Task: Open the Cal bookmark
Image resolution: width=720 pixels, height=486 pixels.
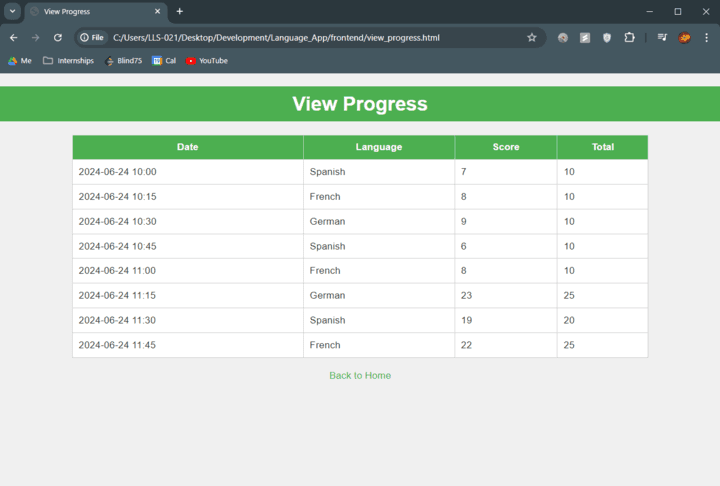Action: coord(164,61)
